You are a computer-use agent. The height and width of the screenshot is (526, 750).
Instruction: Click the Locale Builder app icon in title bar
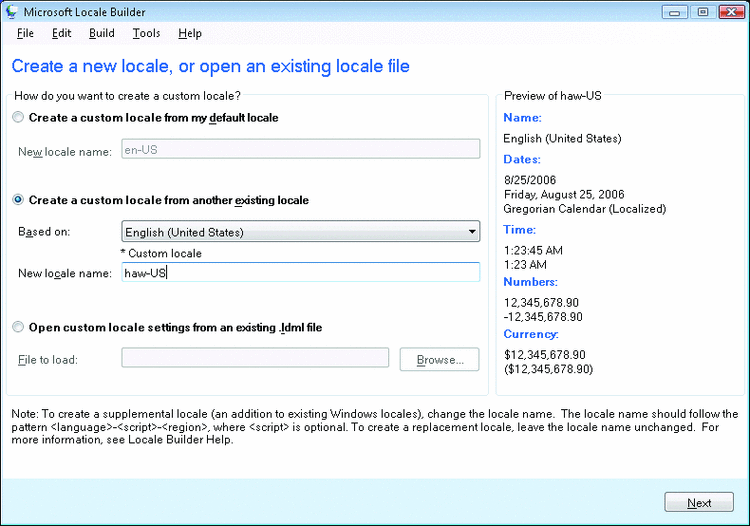click(x=11, y=11)
